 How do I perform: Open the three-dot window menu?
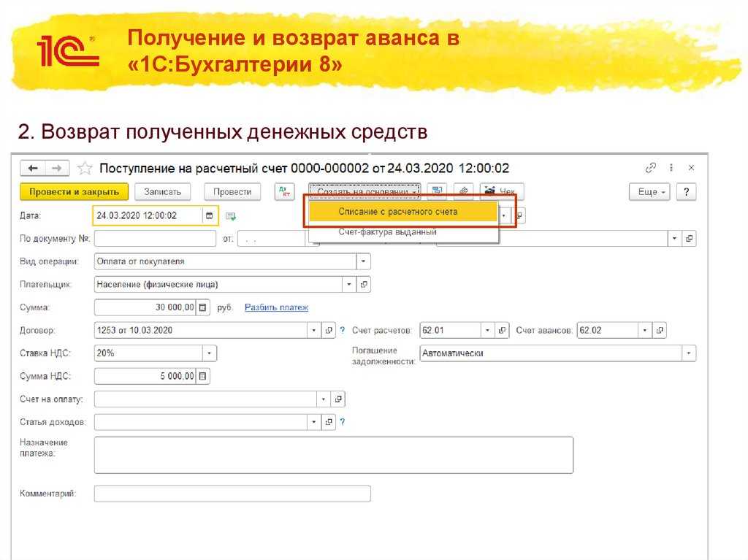(x=671, y=168)
